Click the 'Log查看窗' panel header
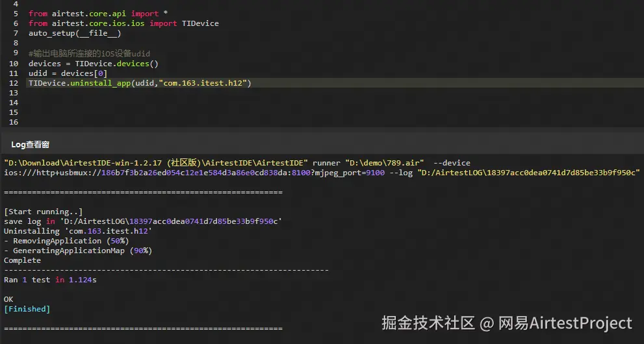The height and width of the screenshot is (344, 644). coord(31,144)
